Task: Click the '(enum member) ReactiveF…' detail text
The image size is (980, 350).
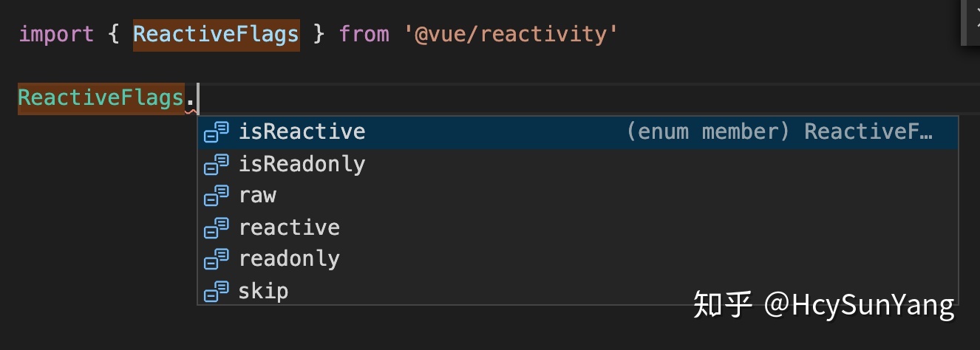Action: [x=780, y=132]
